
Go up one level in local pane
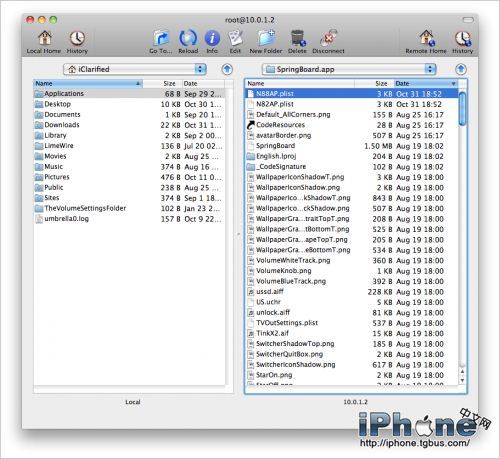[x=227, y=69]
